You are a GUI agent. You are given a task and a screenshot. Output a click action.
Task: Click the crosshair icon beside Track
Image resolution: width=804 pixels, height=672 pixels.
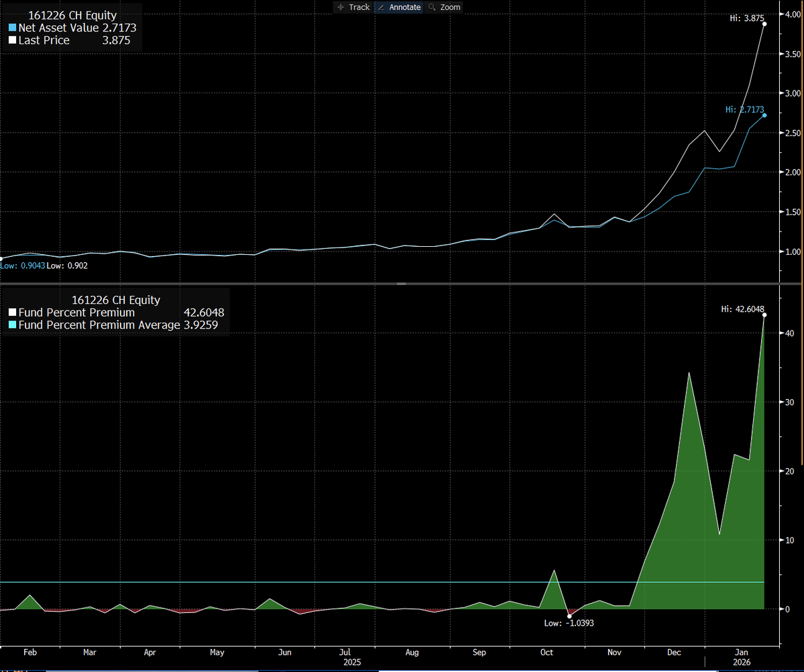(x=341, y=7)
